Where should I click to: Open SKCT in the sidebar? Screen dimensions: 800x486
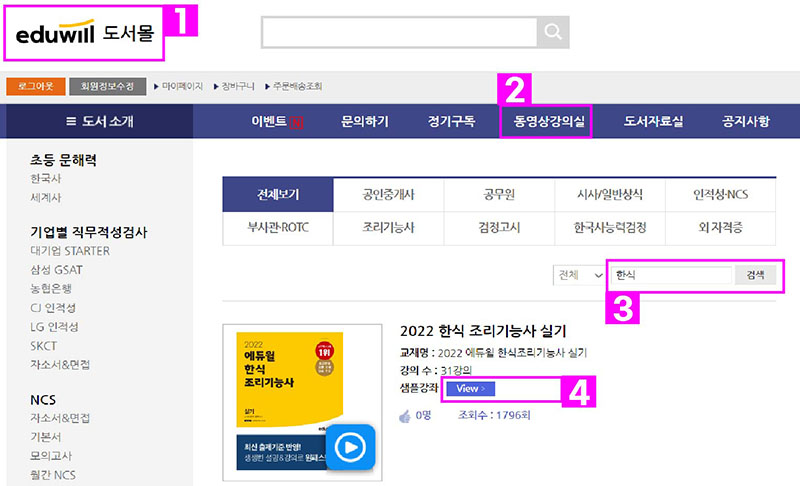(x=43, y=346)
